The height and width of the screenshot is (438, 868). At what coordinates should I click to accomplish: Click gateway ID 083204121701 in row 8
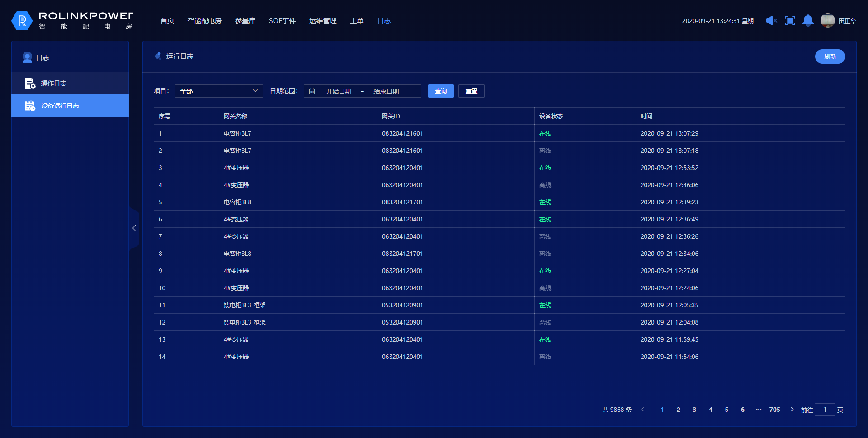pos(402,254)
